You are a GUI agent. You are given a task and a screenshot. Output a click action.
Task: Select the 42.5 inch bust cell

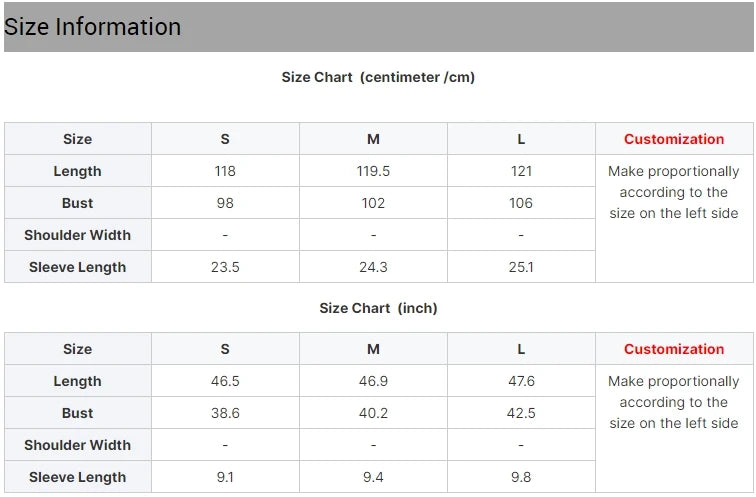pos(521,413)
